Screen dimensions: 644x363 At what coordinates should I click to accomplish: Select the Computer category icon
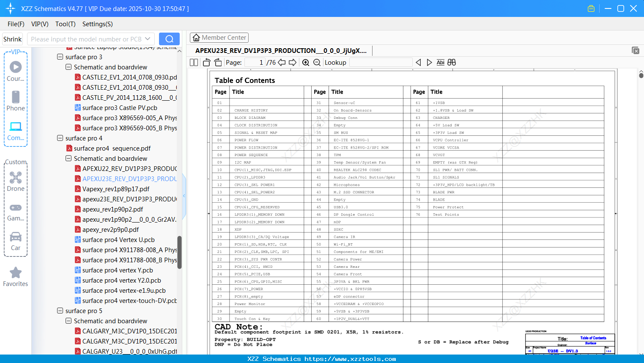click(16, 131)
